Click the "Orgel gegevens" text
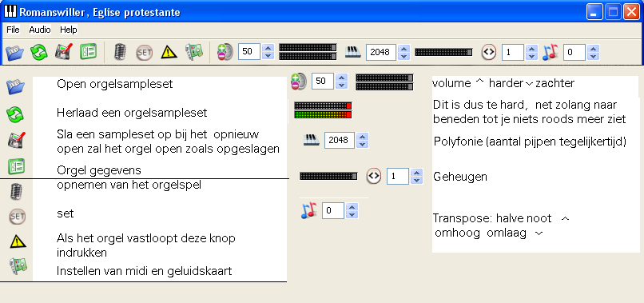Viewport: 644px width, 303px height. click(98, 170)
